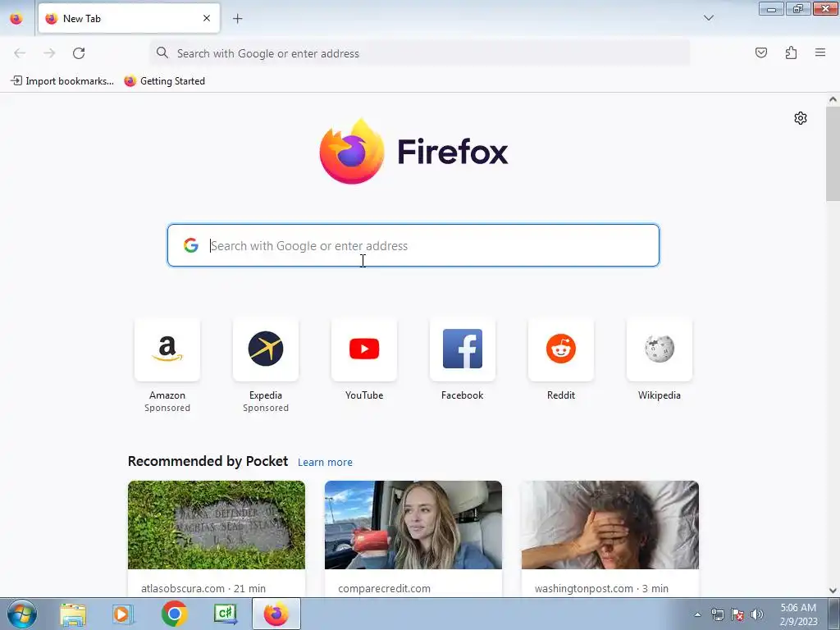The image size is (840, 630).
Task: Open the C# application in taskbar
Action: tap(226, 614)
